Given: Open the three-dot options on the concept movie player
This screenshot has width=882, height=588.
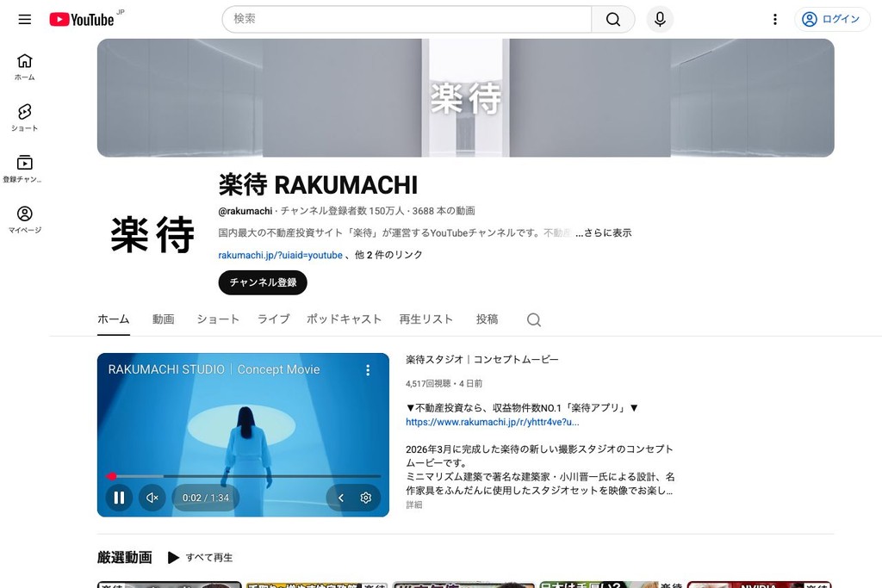Looking at the screenshot, I should click(368, 369).
